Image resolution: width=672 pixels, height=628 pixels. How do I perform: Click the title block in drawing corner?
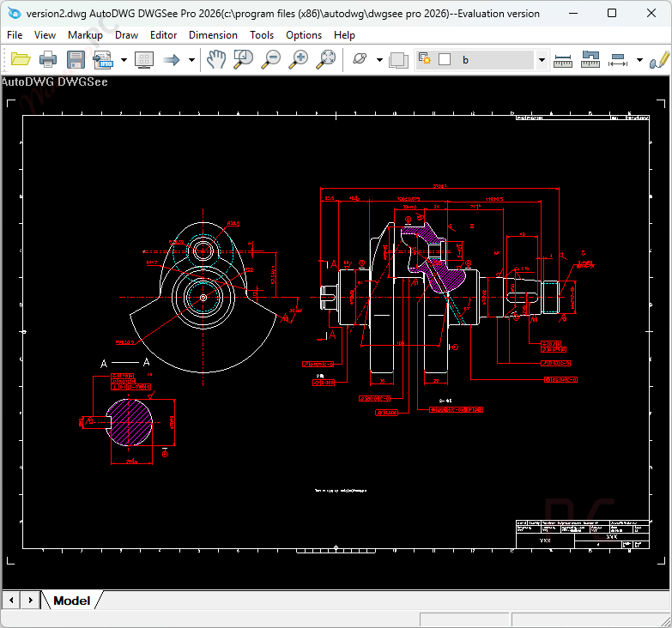pos(583,534)
